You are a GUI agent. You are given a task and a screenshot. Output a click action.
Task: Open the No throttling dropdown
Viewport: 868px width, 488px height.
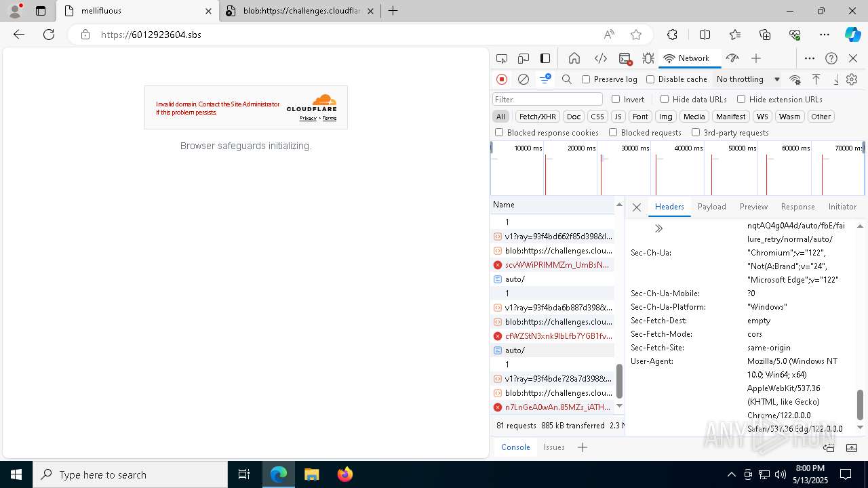coord(747,79)
